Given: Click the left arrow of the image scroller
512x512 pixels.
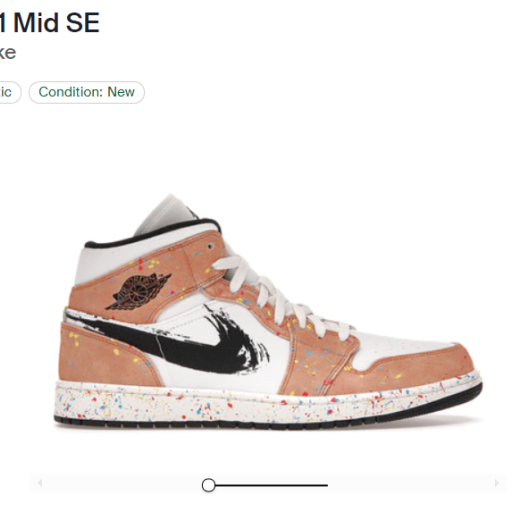Looking at the screenshot, I should pyautogui.click(x=40, y=483).
